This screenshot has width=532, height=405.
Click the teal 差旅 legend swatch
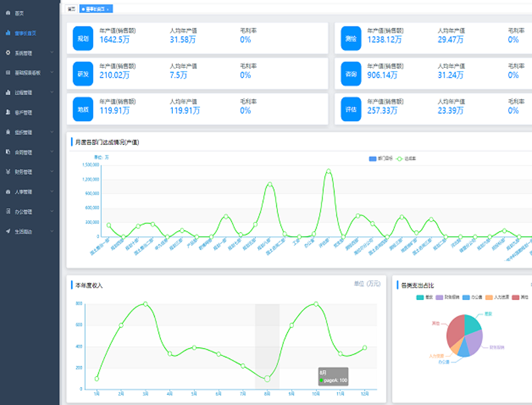point(420,297)
